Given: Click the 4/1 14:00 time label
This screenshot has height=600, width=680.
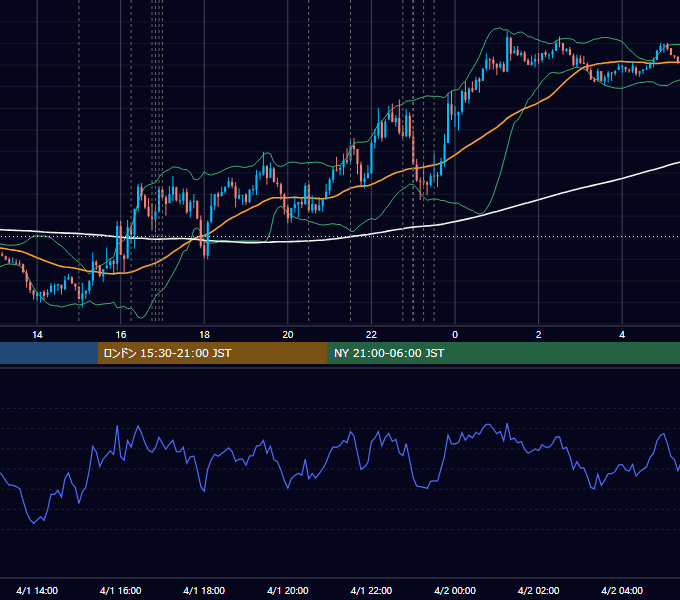Looking at the screenshot, I should pyautogui.click(x=37, y=590).
